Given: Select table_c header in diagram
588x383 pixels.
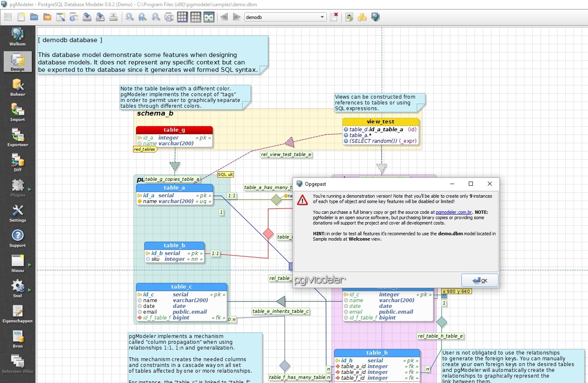Looking at the screenshot, I should 182,287.
